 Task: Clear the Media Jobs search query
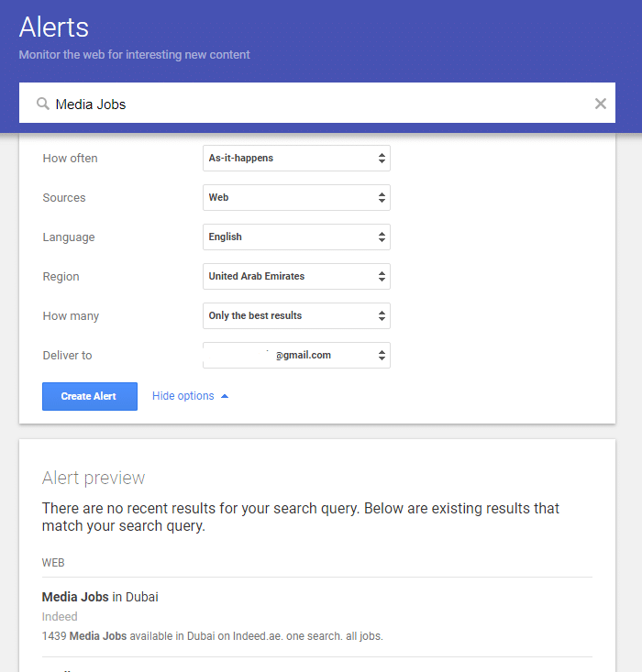coord(601,104)
